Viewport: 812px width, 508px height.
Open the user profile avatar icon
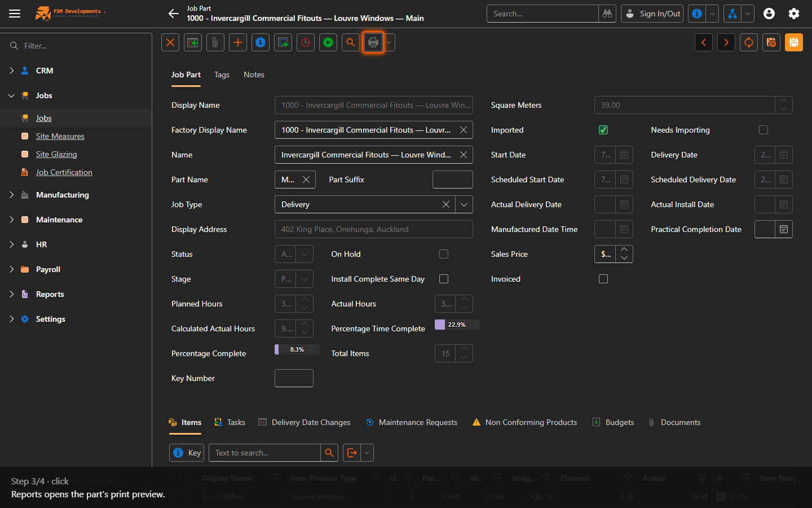pos(769,14)
